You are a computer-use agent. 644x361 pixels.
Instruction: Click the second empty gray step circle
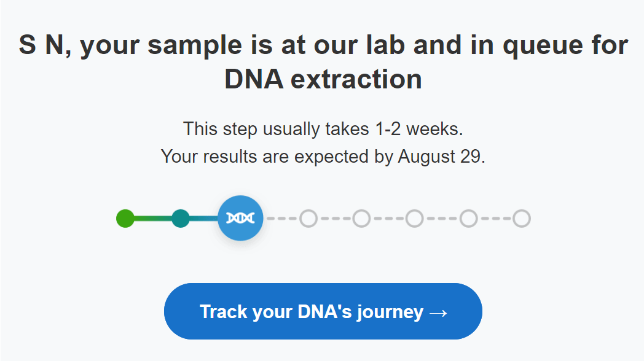(361, 218)
